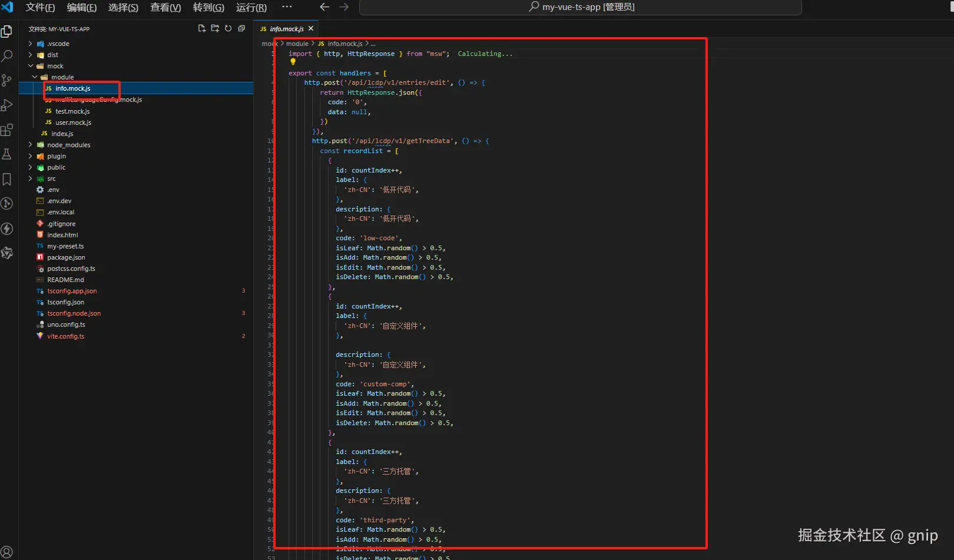Open the 文件(F) menu

coord(40,7)
